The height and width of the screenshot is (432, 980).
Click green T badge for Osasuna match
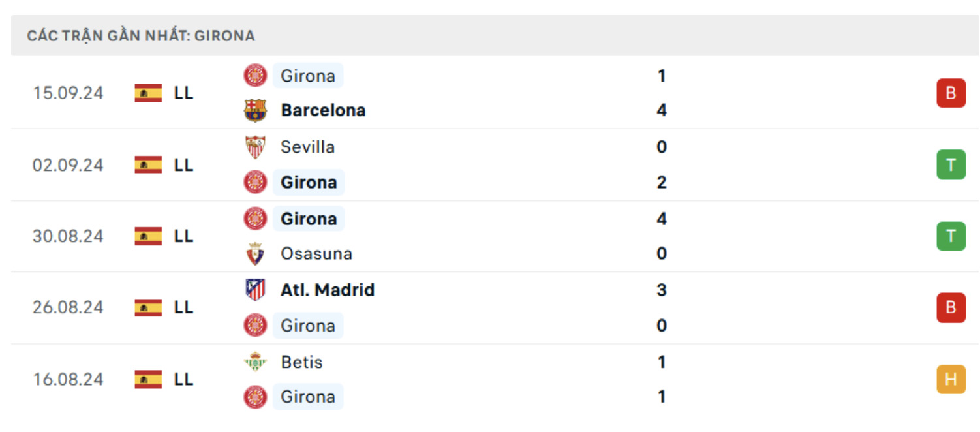point(951,236)
